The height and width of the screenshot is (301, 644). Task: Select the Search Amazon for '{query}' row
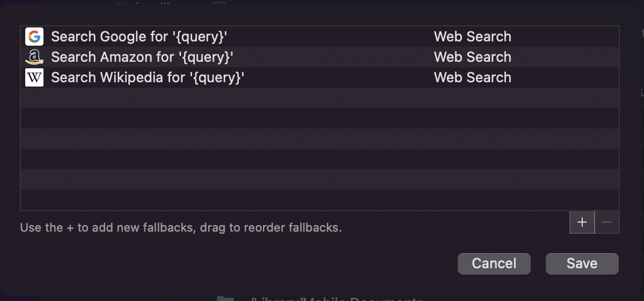coord(320,57)
